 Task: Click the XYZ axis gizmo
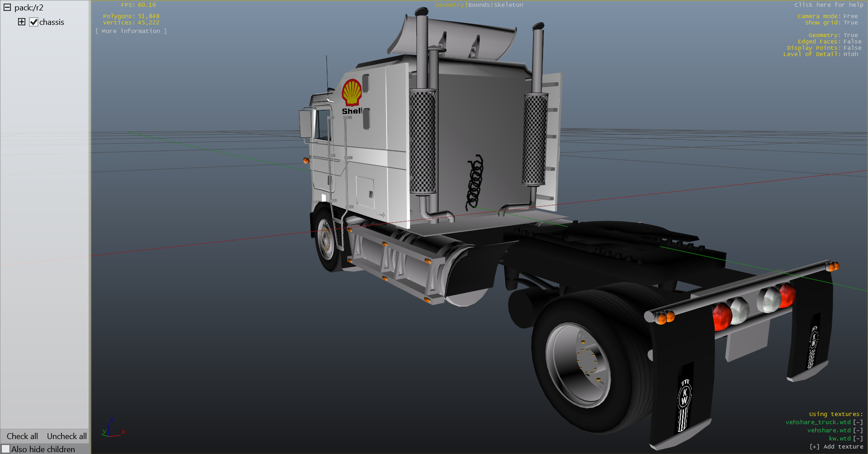(x=112, y=428)
